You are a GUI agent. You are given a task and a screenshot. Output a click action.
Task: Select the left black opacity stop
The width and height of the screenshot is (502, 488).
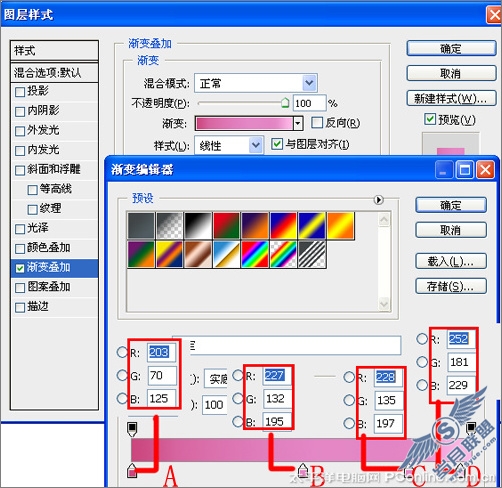pos(132,429)
